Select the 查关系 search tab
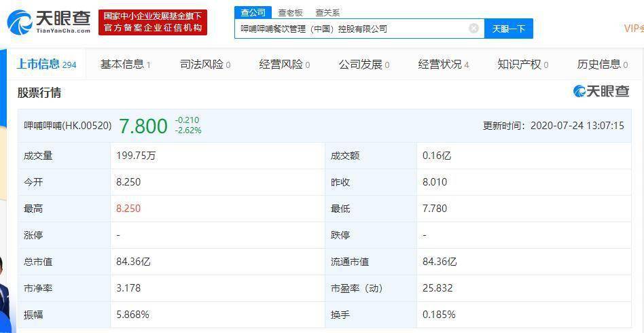 coord(327,12)
